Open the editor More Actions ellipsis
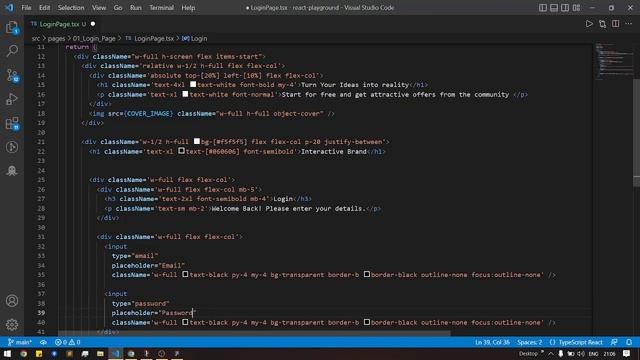 pyautogui.click(x=629, y=24)
